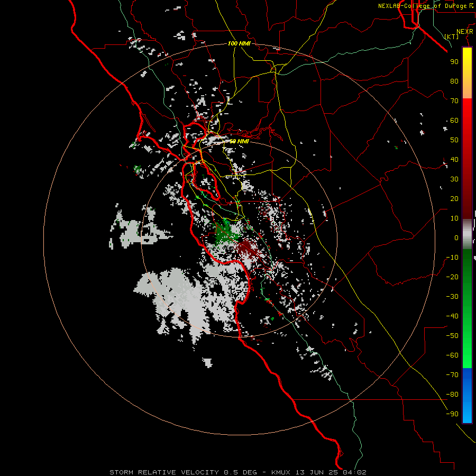Screen dimensions: 476x476
Task: Click the green segment of the color bar
Action: (x=467, y=309)
